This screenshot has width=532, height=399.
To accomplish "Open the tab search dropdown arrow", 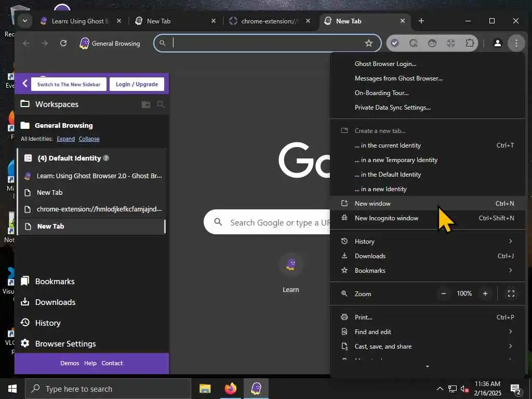I will click(x=25, y=21).
